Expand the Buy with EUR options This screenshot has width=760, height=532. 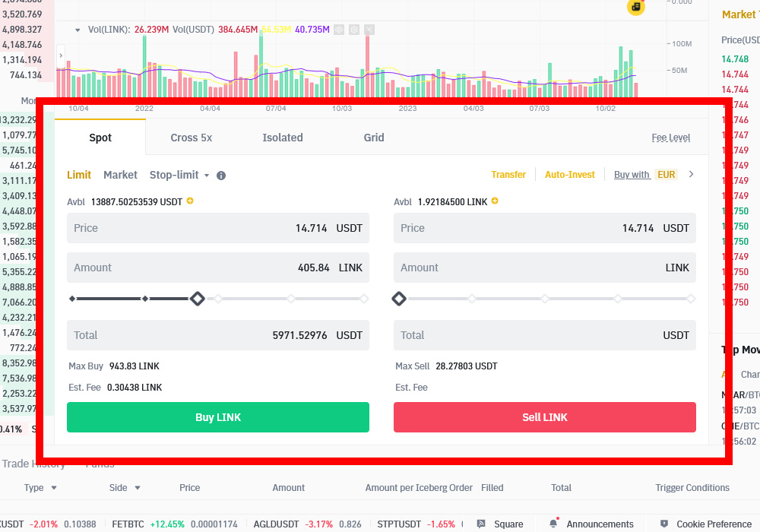646,174
